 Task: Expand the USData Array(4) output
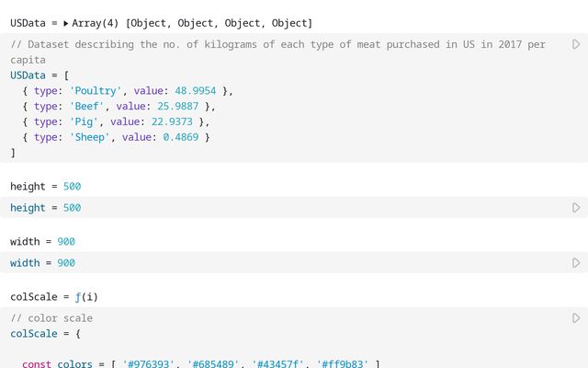point(65,23)
